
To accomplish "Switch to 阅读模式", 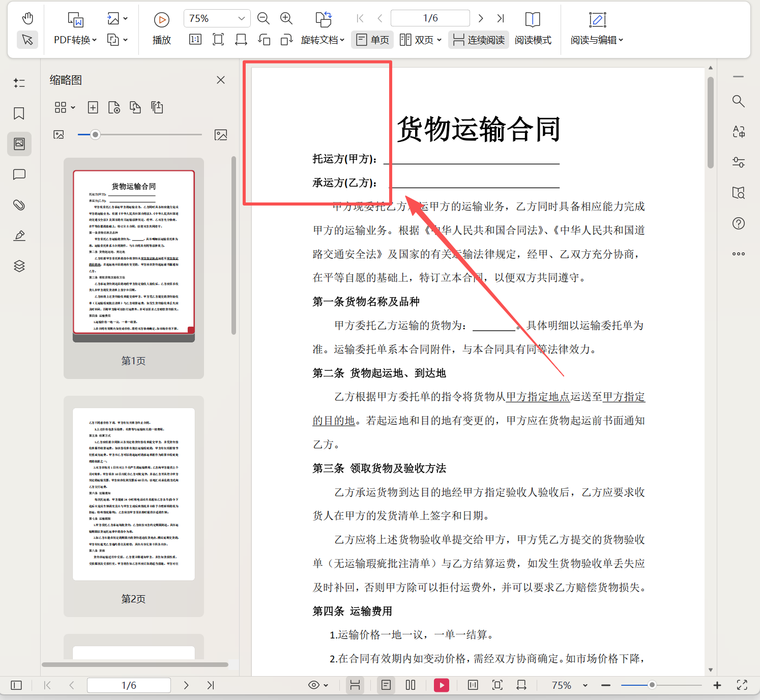I will [533, 28].
